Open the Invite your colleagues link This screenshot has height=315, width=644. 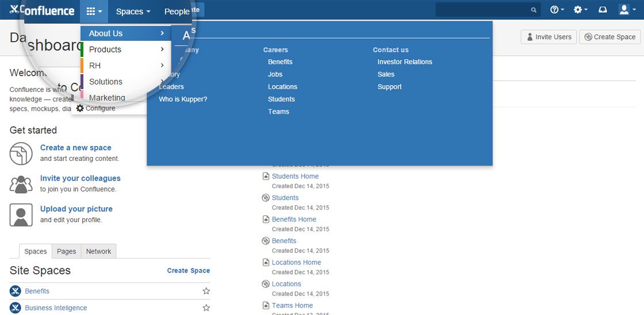tap(80, 178)
